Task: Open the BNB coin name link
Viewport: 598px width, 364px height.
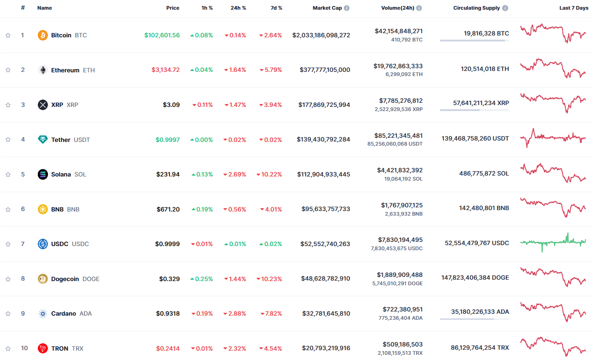Action: [58, 209]
